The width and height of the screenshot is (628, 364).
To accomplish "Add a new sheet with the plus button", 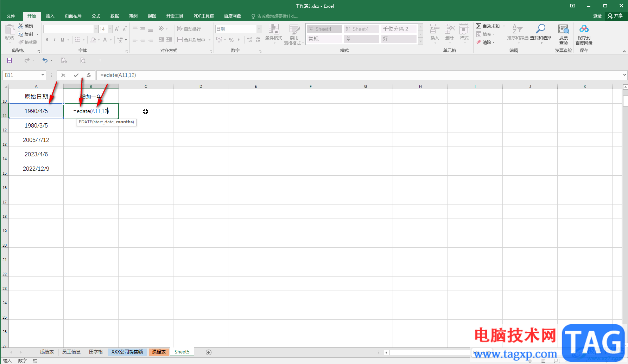I will click(x=209, y=352).
